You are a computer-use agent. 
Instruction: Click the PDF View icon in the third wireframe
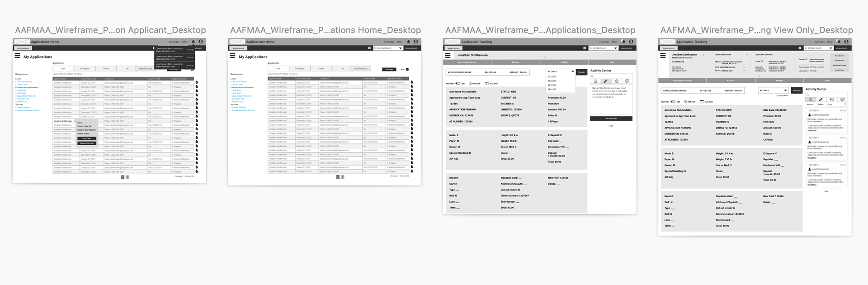(470, 83)
